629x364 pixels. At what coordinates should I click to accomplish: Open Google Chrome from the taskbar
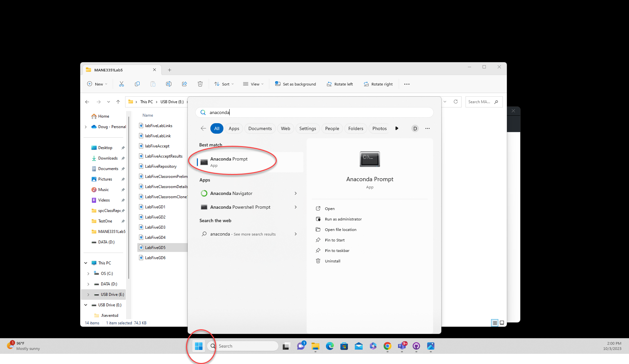pyautogui.click(x=388, y=346)
